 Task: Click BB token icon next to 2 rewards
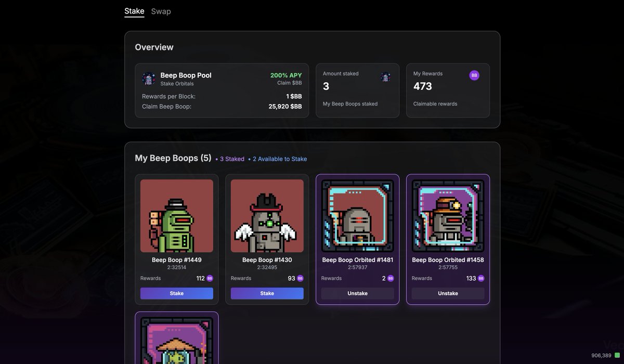click(391, 279)
